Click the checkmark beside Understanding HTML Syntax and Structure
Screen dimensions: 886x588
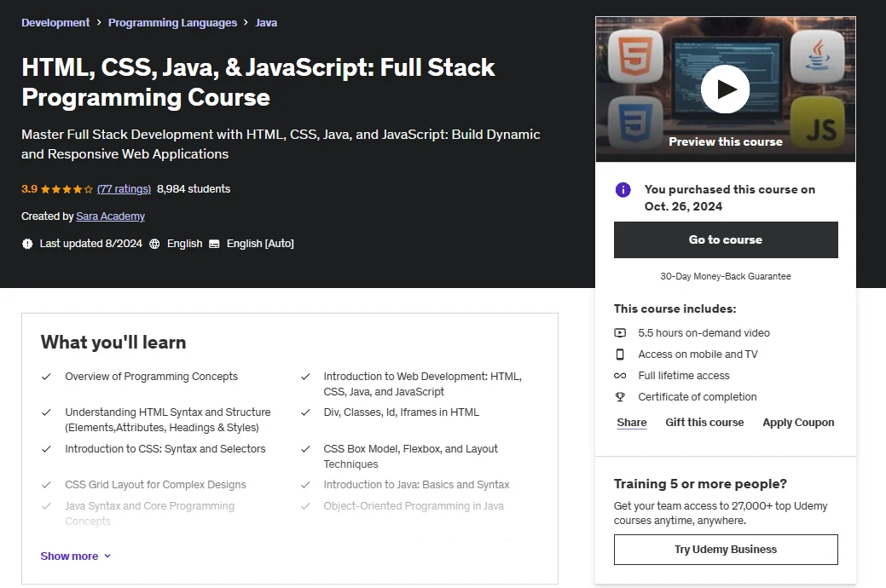point(46,412)
